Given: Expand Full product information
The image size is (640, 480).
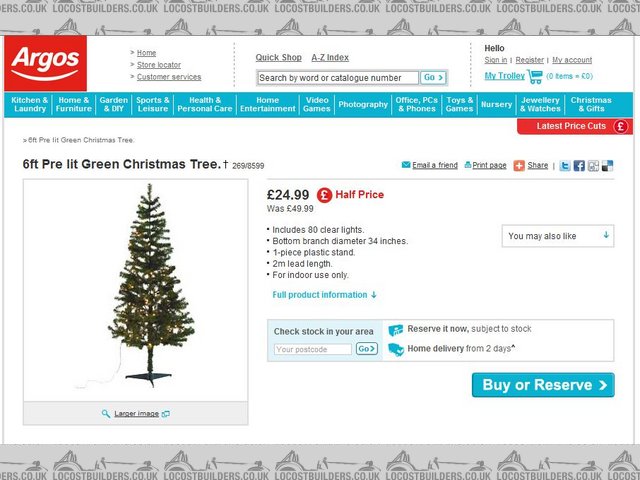Looking at the screenshot, I should point(324,295).
